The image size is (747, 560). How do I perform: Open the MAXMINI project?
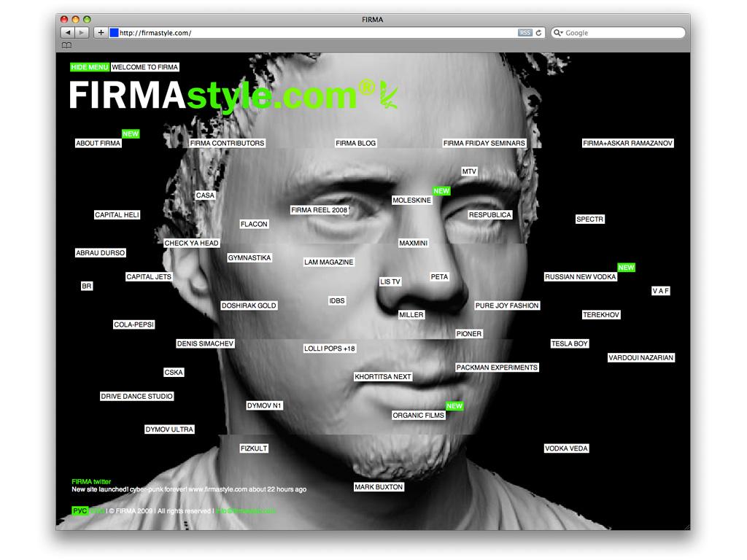point(414,243)
